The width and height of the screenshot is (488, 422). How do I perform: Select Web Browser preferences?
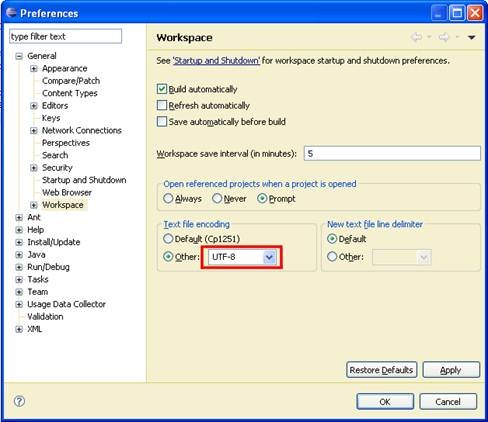[67, 192]
